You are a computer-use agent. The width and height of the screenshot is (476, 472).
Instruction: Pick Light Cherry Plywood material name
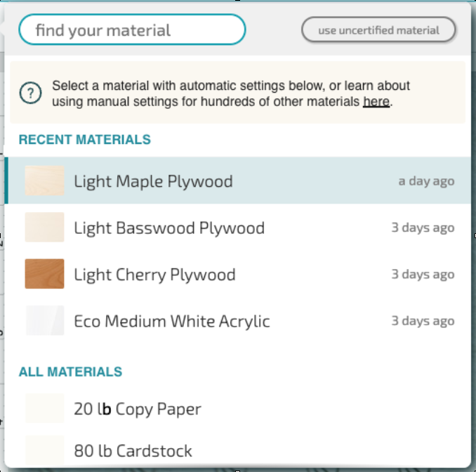pyautogui.click(x=154, y=275)
